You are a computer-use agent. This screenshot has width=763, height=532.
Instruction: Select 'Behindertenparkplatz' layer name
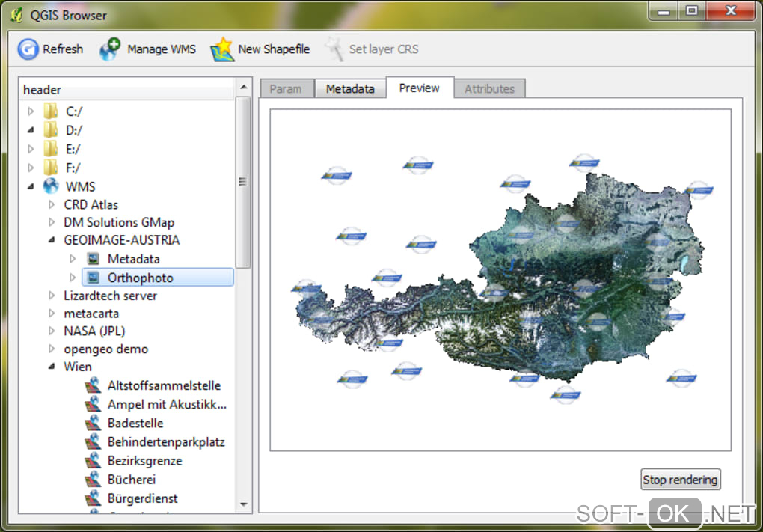[x=166, y=442]
